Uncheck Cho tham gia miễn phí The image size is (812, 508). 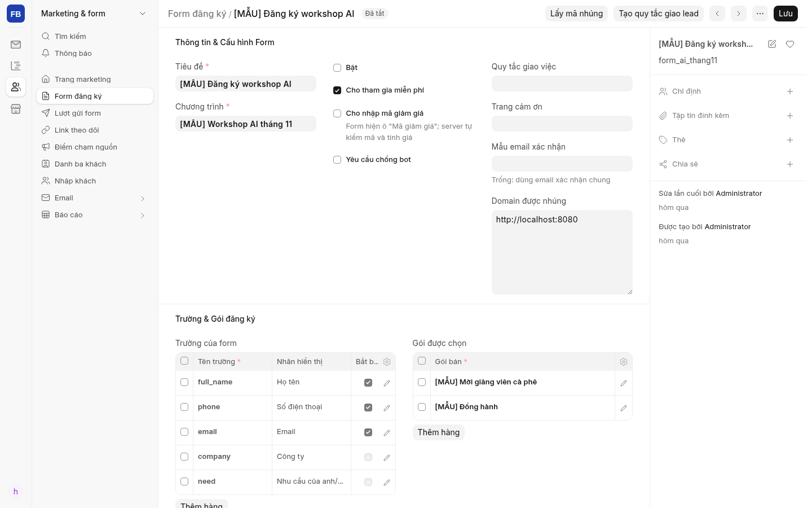point(337,90)
